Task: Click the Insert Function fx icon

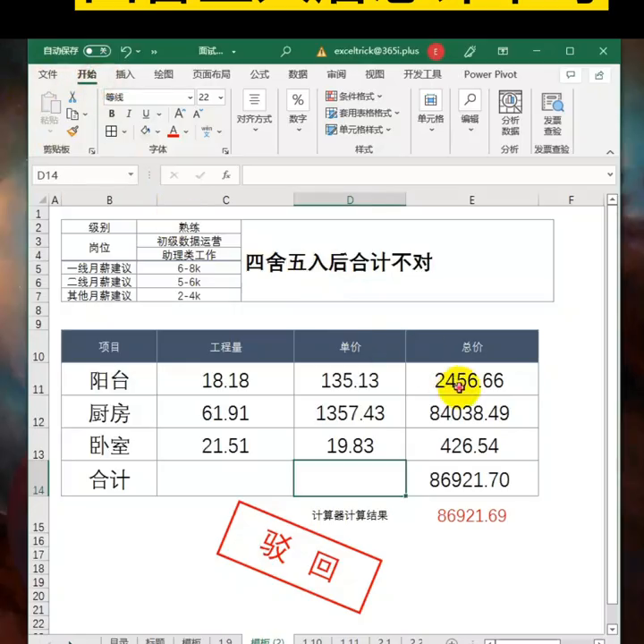Action: pos(226,175)
